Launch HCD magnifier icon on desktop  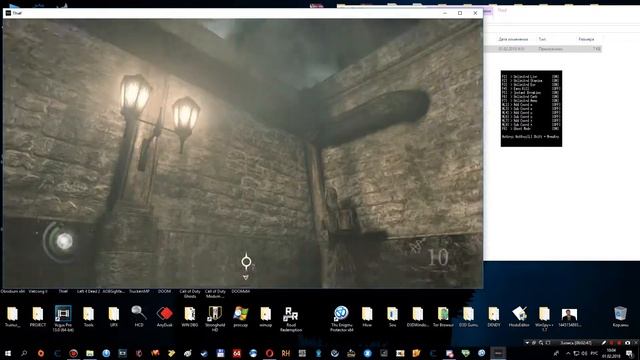point(139,316)
